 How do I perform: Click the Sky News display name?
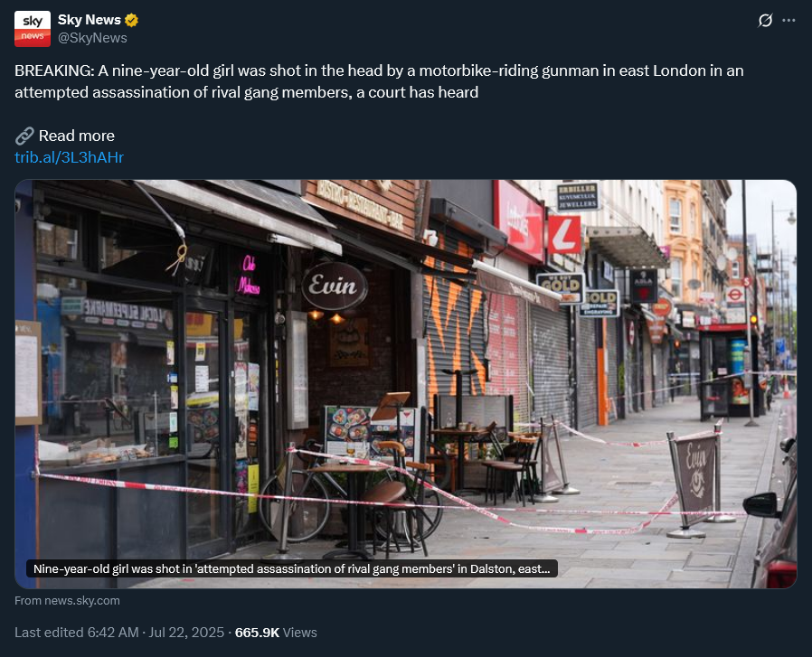tap(90, 20)
